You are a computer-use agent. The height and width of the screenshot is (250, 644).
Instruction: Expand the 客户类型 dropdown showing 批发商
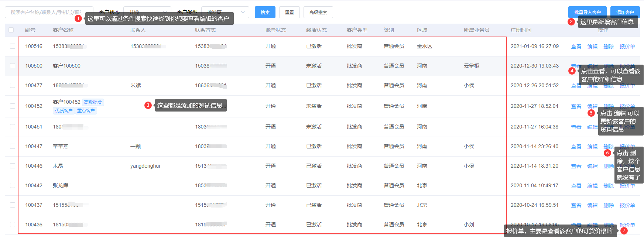click(225, 12)
